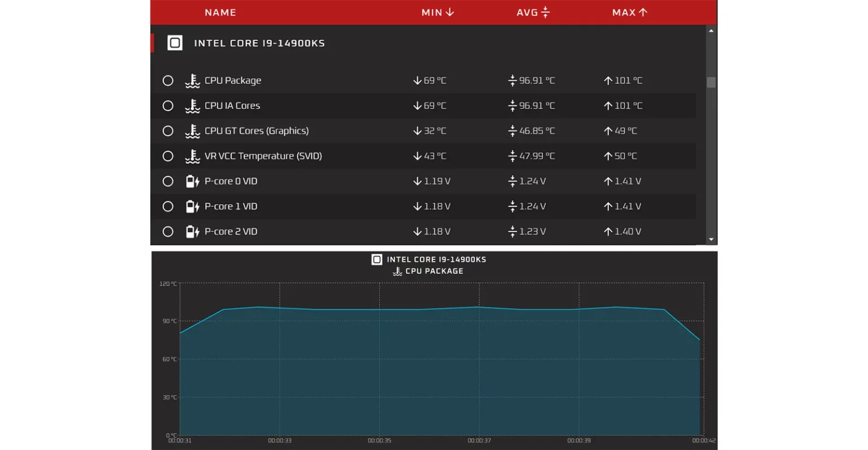Sort by the MAX column header
Viewport: 868px width, 450px height.
629,12
